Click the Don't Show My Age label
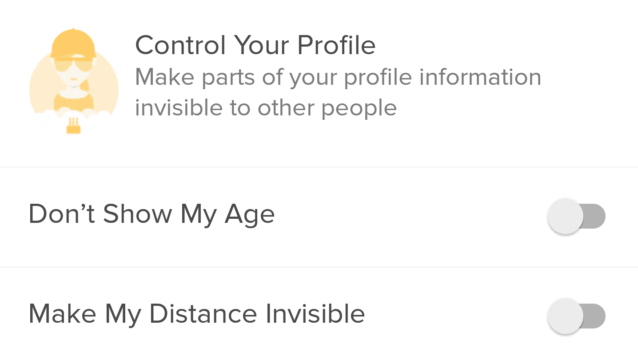638x364 pixels. pos(152,214)
